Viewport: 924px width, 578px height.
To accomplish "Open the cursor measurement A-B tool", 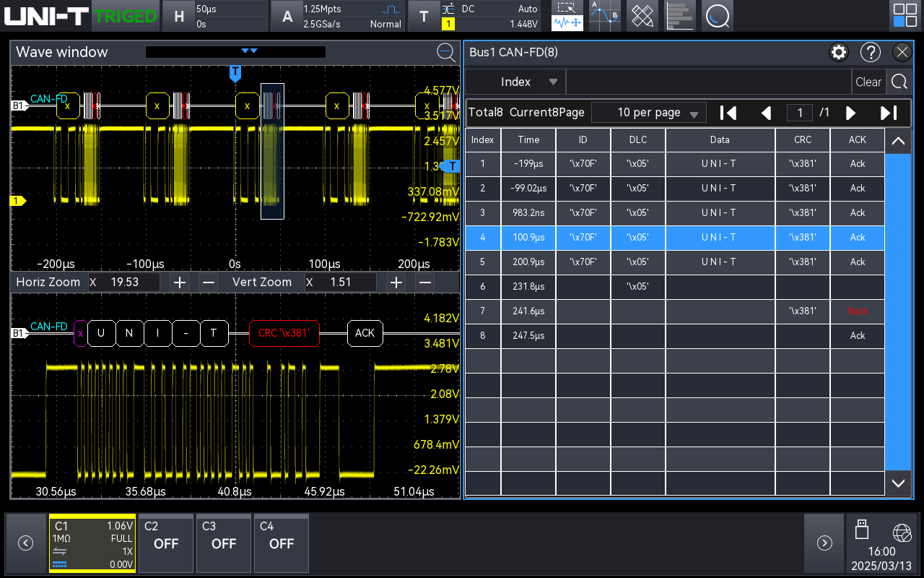I will click(604, 16).
